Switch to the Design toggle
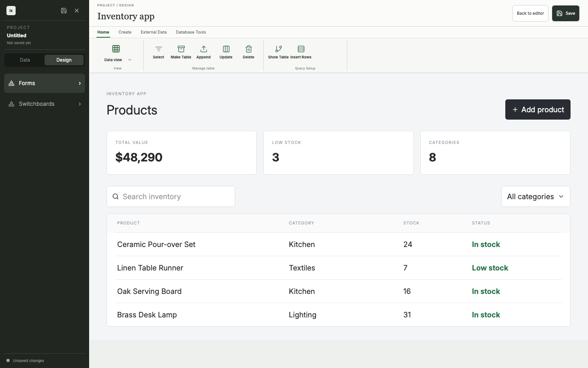Viewport: 588px width, 368px height. pyautogui.click(x=64, y=60)
